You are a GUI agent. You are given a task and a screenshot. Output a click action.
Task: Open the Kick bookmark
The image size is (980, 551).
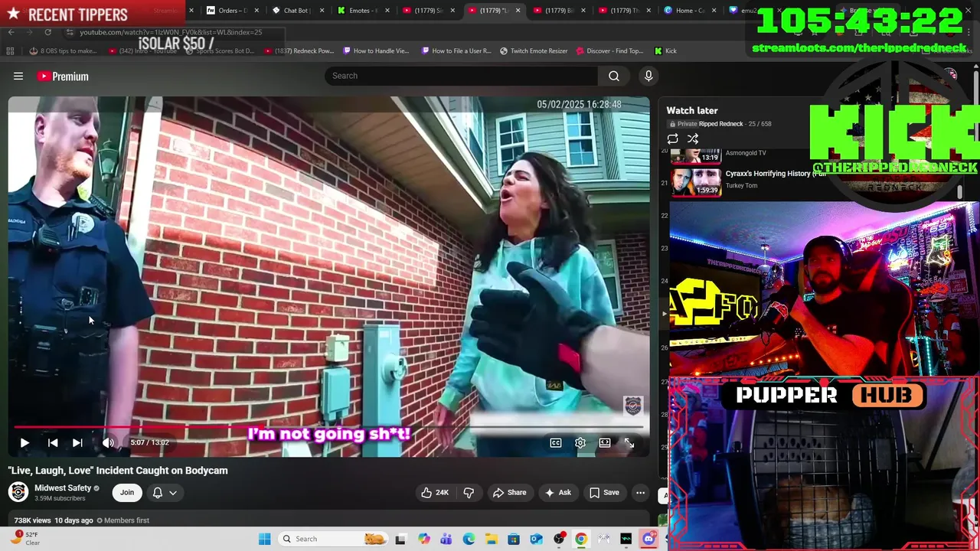[x=665, y=51]
